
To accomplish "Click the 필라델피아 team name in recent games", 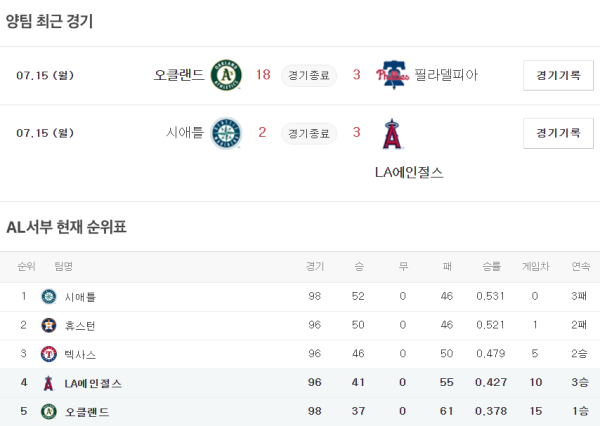I will click(x=446, y=75).
